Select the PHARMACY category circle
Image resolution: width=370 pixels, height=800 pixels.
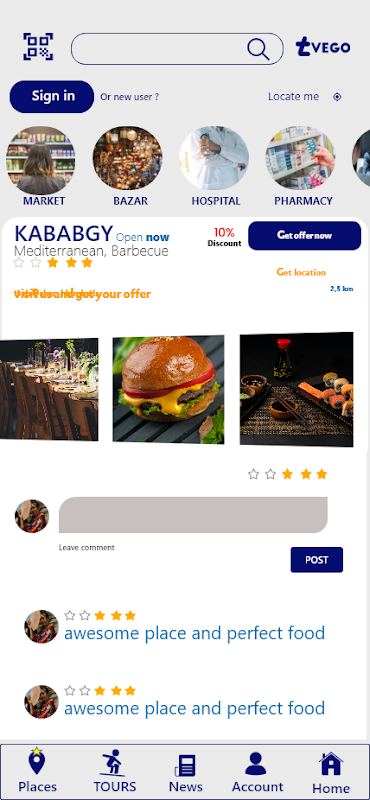coord(301,159)
